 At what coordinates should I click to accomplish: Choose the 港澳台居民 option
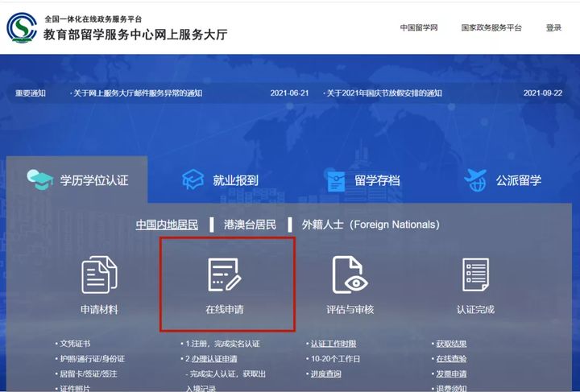(250, 225)
